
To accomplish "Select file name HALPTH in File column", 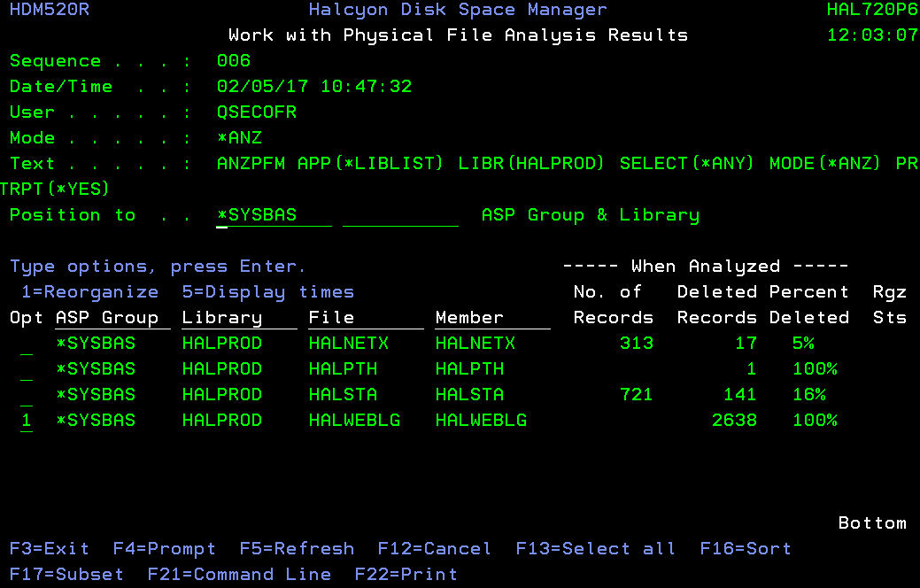I will [x=344, y=369].
